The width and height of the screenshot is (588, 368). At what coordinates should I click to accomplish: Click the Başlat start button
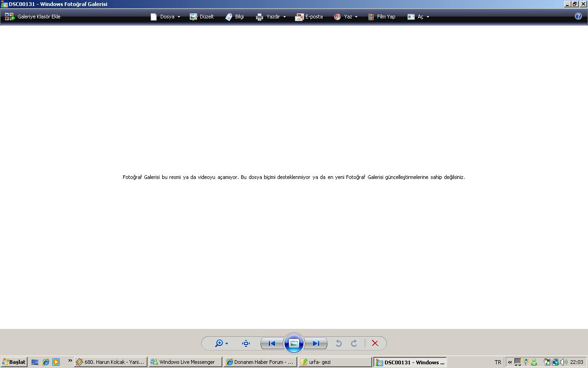tap(14, 362)
